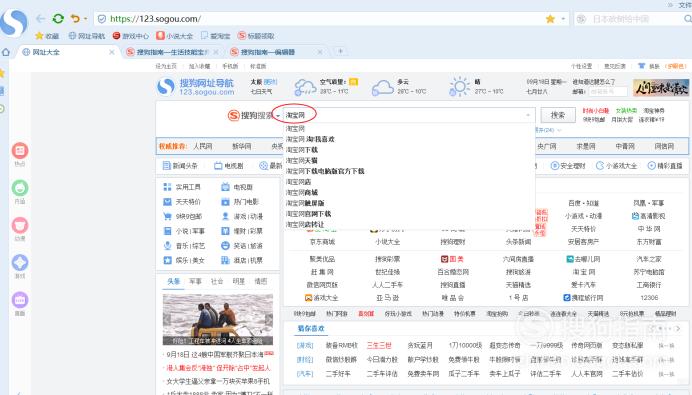Select suggestion 淘宝网商城
Image resolution: width=692 pixels, height=395 pixels.
pyautogui.click(x=301, y=192)
